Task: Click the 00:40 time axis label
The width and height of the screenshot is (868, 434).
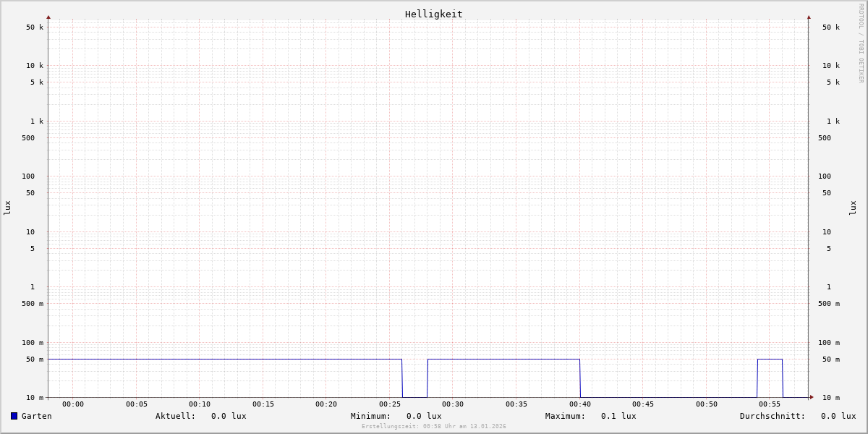Action: [x=579, y=404]
